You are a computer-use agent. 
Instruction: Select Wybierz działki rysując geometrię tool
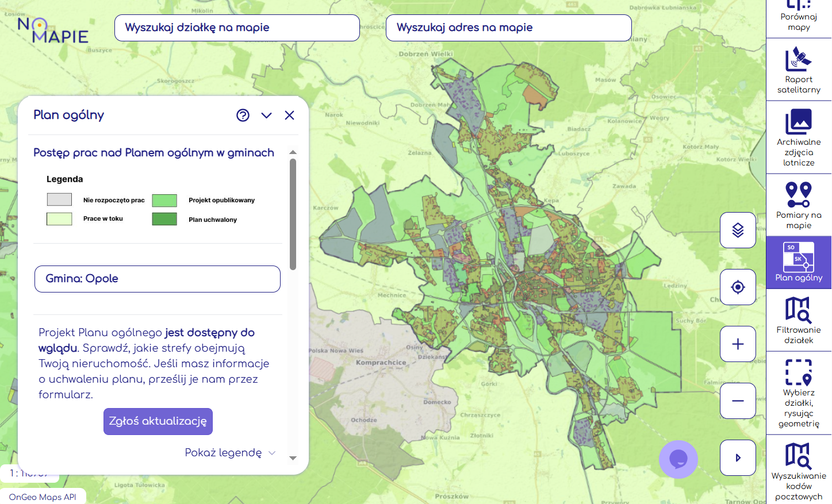pos(799,393)
